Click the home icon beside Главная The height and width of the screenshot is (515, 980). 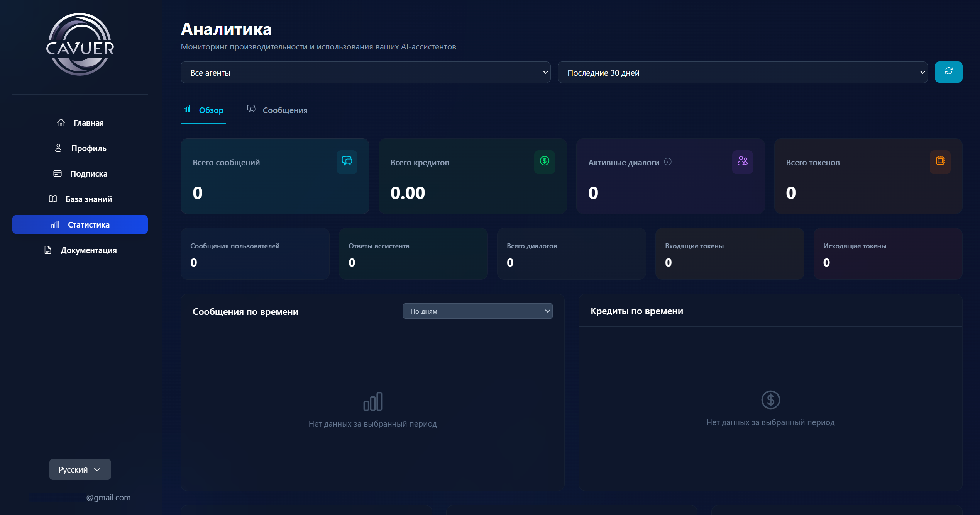61,123
